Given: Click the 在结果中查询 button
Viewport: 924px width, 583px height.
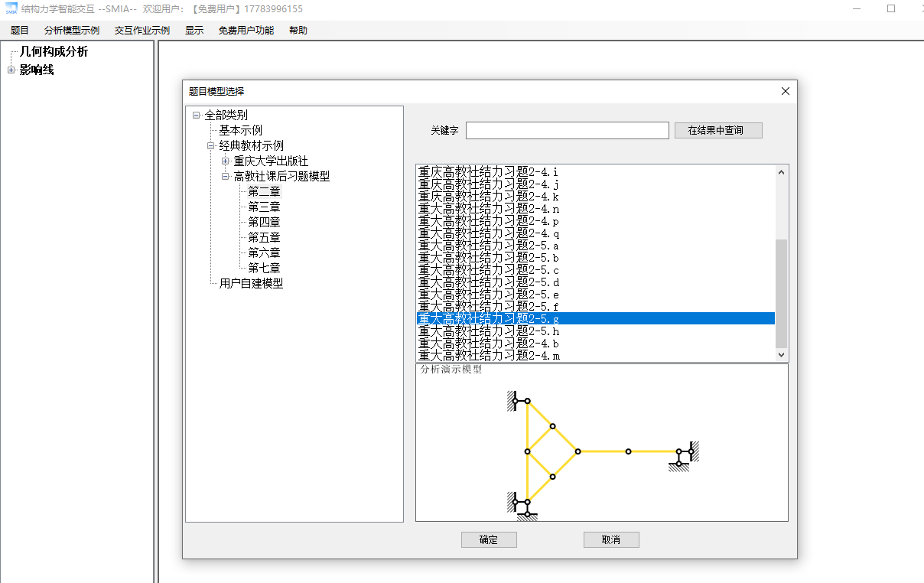Looking at the screenshot, I should (x=718, y=130).
